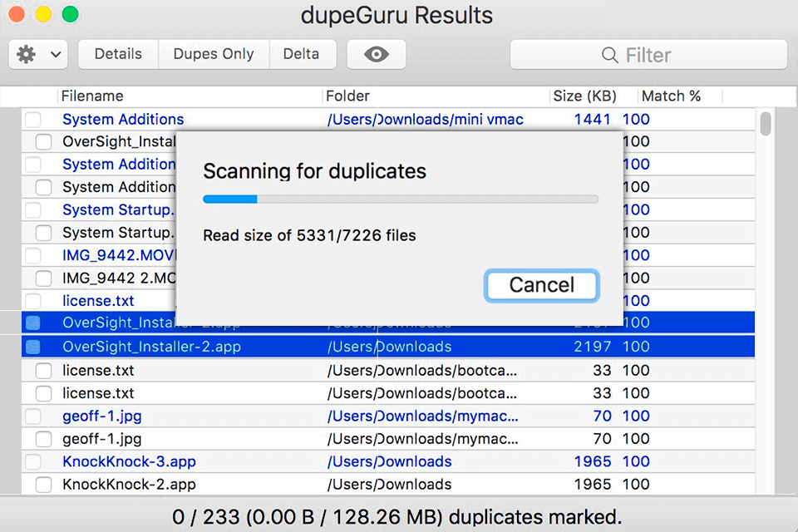Click inside the Filter search field
The width and height of the screenshot is (798, 532).
(x=657, y=54)
